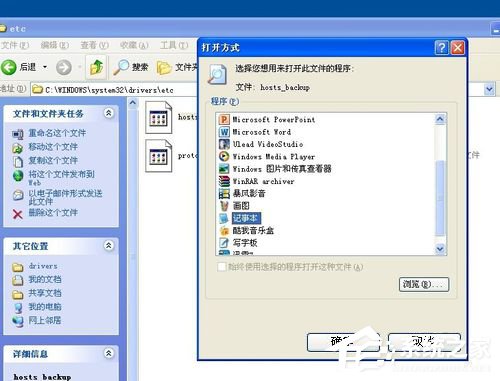Click program list scroll up arrow

point(440,119)
